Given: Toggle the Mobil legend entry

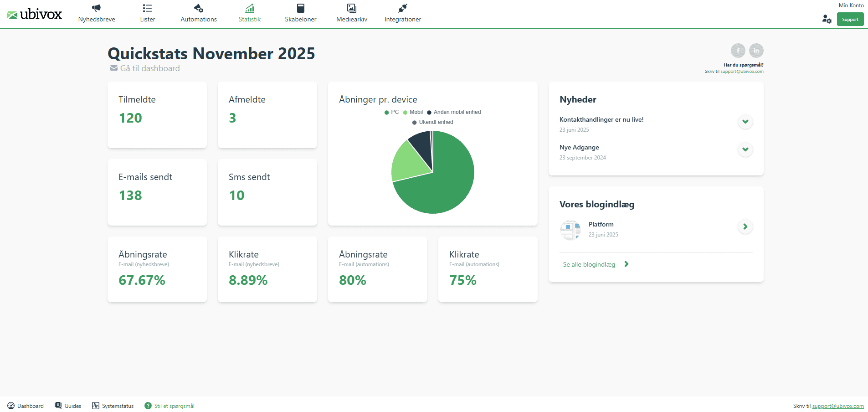Looking at the screenshot, I should tap(413, 112).
